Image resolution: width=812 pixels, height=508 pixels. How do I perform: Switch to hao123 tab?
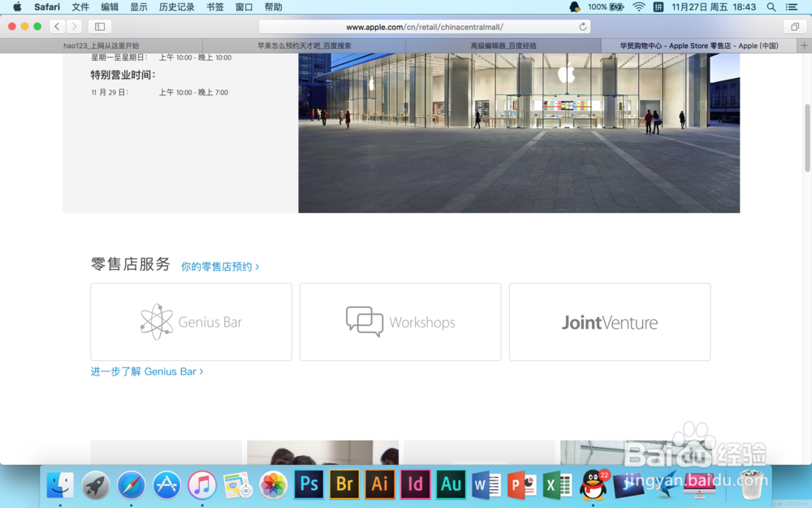tap(101, 46)
